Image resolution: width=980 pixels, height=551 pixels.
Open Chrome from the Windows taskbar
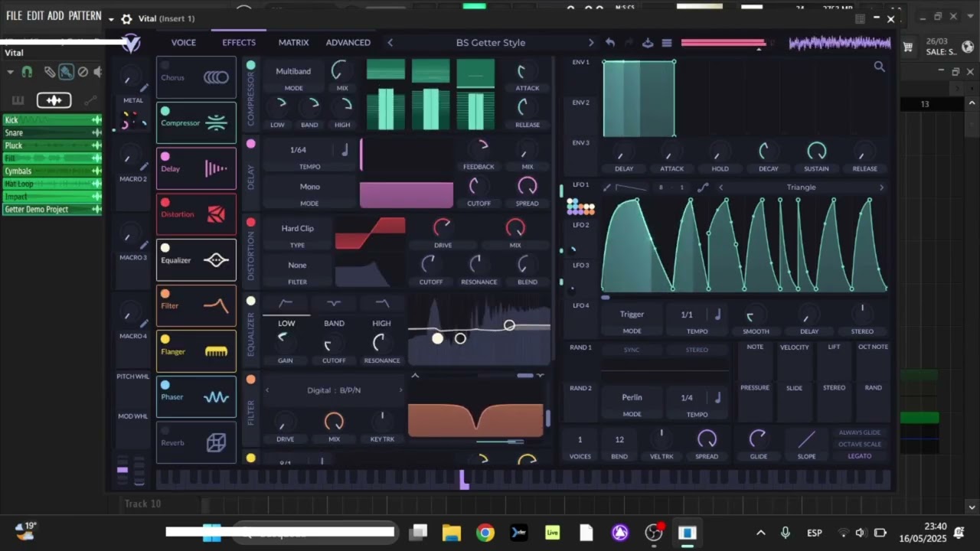(x=485, y=533)
